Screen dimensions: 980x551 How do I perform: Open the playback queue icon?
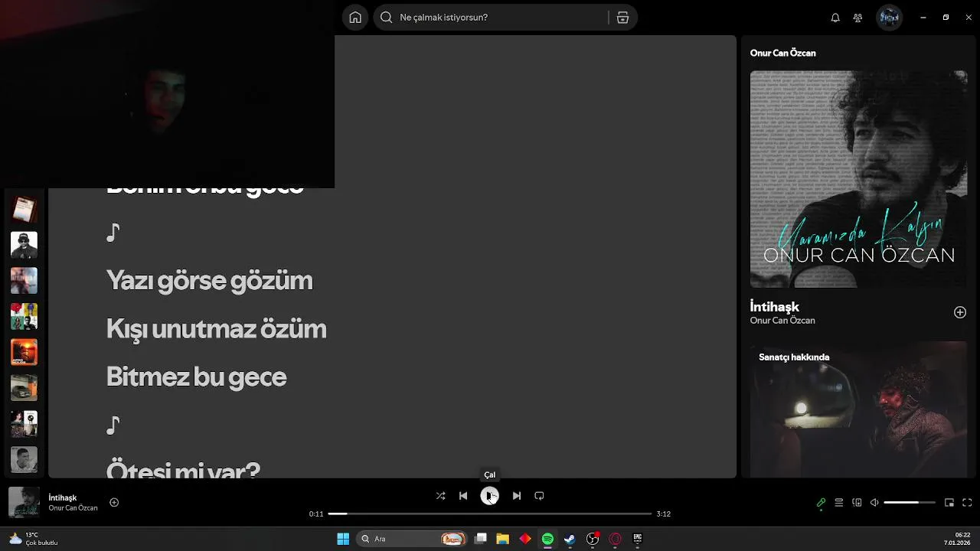pyautogui.click(x=839, y=503)
